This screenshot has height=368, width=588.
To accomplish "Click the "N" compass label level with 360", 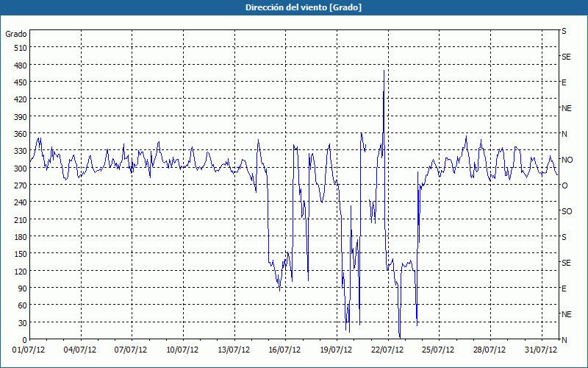I will coord(564,134).
